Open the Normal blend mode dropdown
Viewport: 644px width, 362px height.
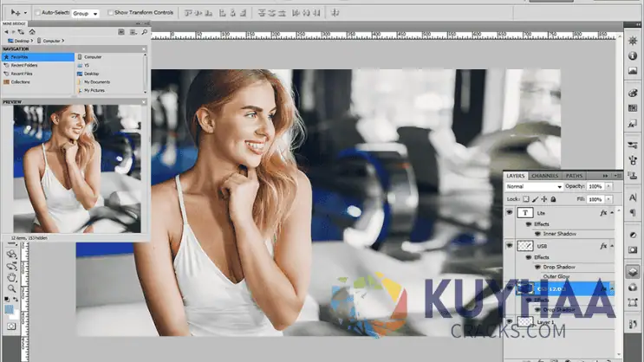point(534,186)
